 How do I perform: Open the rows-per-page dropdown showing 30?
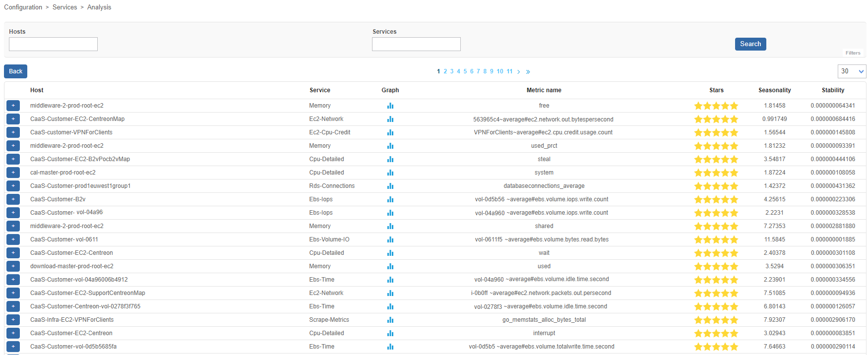click(x=852, y=71)
